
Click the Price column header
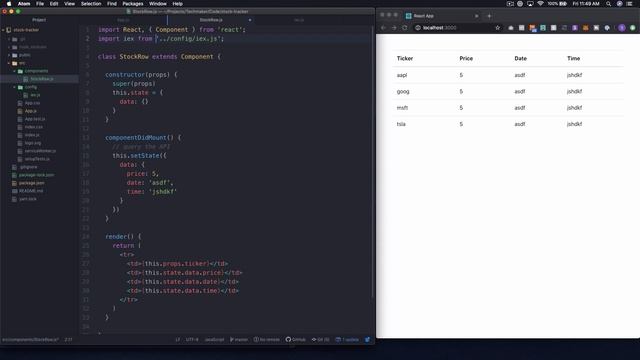pos(466,58)
